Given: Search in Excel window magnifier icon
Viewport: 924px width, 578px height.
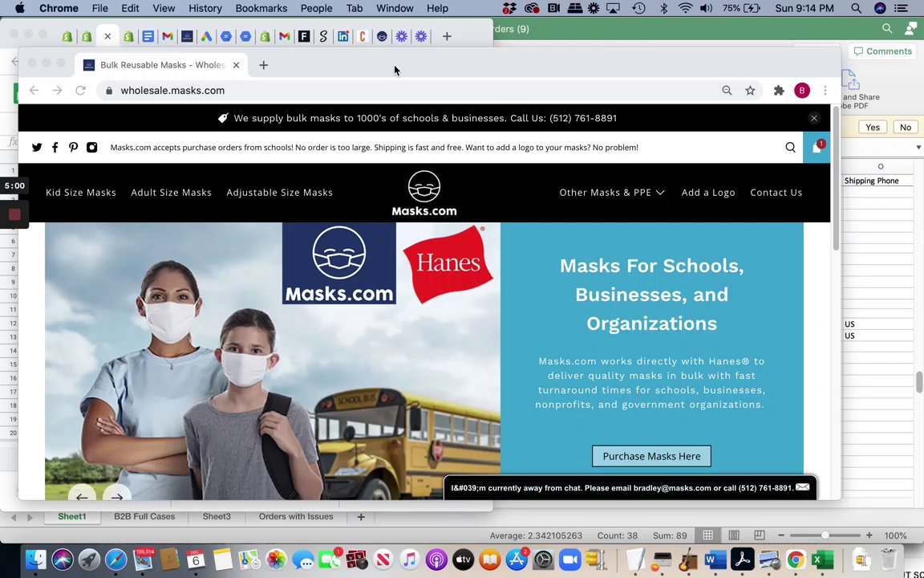Looking at the screenshot, I should (x=887, y=28).
